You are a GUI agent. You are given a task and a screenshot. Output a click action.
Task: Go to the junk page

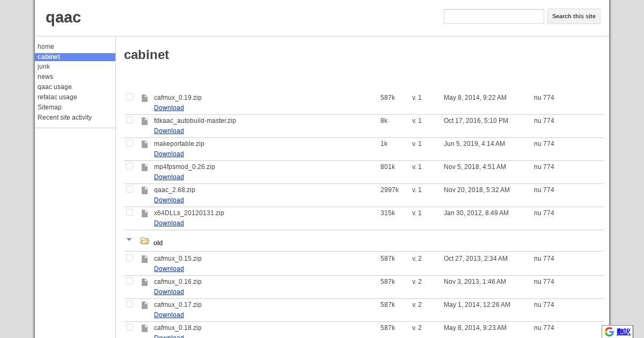(x=43, y=67)
